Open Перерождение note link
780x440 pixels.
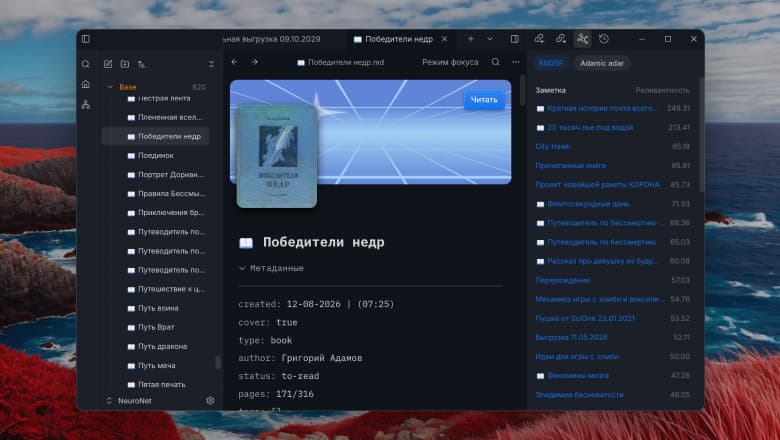tap(562, 280)
